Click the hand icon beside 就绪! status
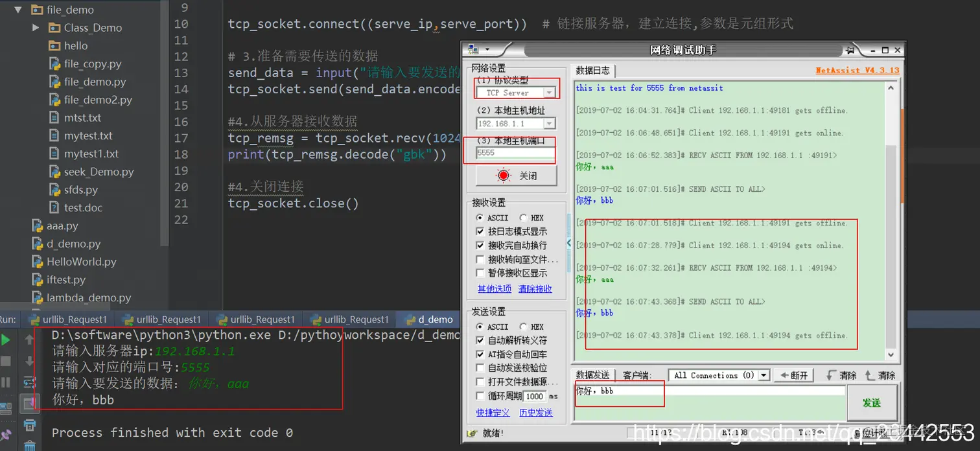The height and width of the screenshot is (451, 980). pyautogui.click(x=473, y=433)
